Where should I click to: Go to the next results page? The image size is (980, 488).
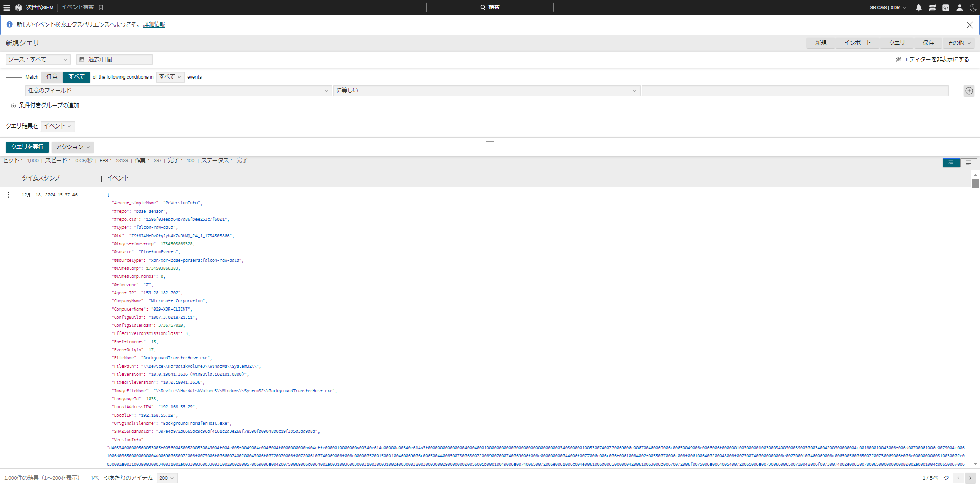pyautogui.click(x=970, y=478)
